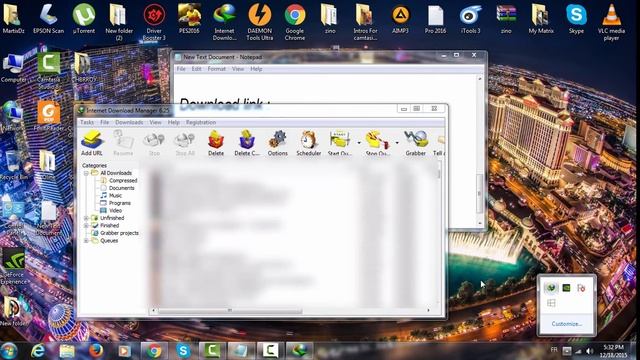Viewport: 640px width, 360px height.
Task: Open Windows Explorer from the taskbar
Action: click(x=67, y=351)
